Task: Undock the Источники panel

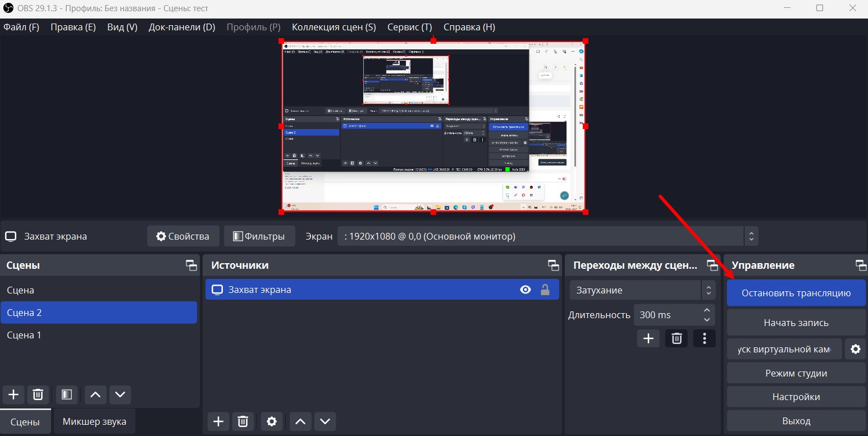Action: [554, 265]
